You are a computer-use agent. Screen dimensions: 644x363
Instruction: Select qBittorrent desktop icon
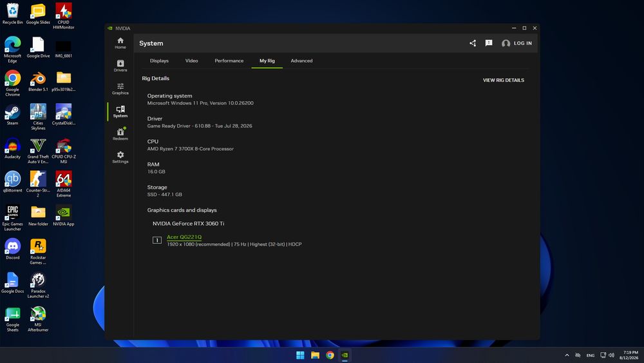pyautogui.click(x=13, y=182)
